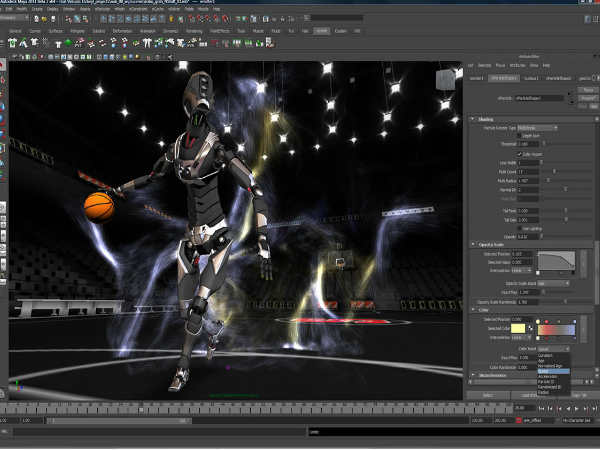Open the Particle Render Type dropdown
This screenshot has height=450, width=600.
pos(537,128)
